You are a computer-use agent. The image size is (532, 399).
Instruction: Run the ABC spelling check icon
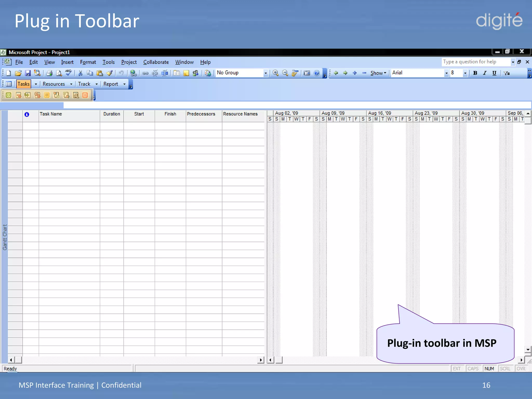coord(68,72)
